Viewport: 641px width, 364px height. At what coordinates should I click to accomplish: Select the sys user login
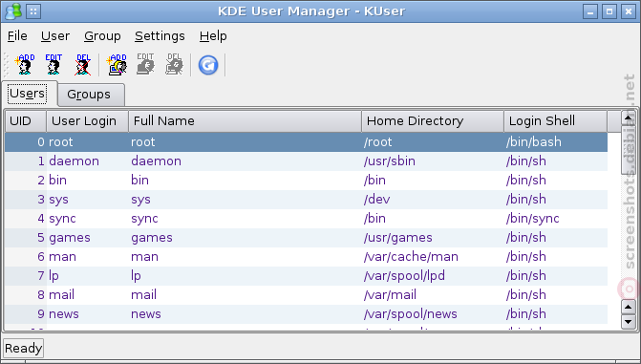tap(58, 200)
